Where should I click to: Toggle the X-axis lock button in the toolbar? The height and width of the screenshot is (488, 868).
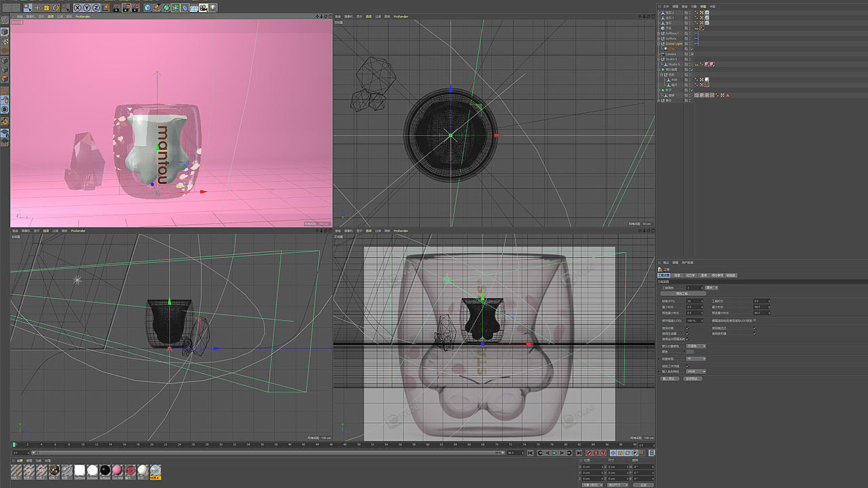coord(77,7)
